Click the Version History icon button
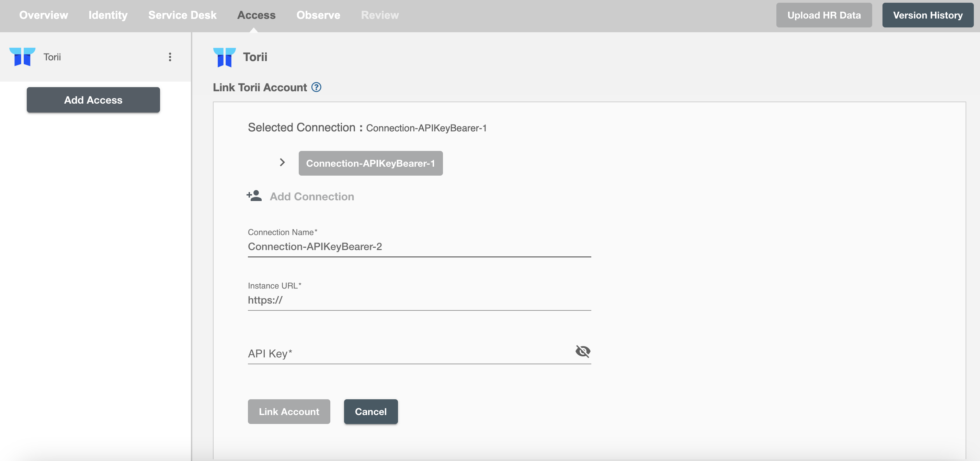This screenshot has height=461, width=980. (x=927, y=15)
